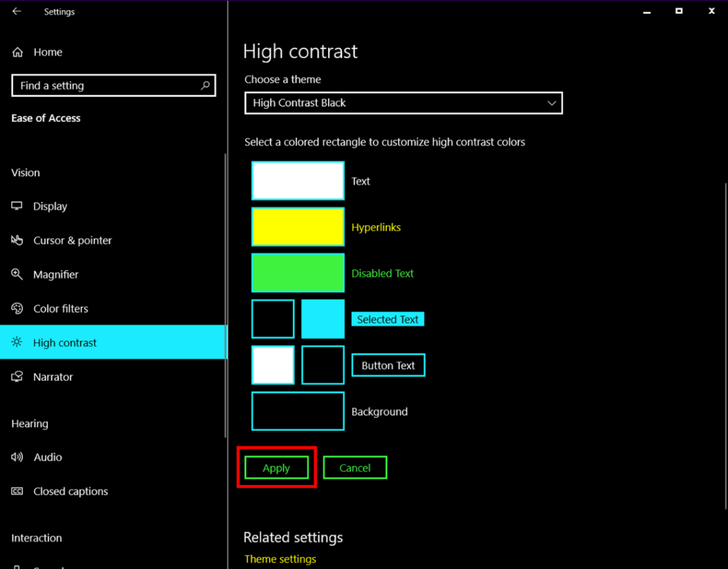
Task: Click the back arrow
Action: [15, 11]
